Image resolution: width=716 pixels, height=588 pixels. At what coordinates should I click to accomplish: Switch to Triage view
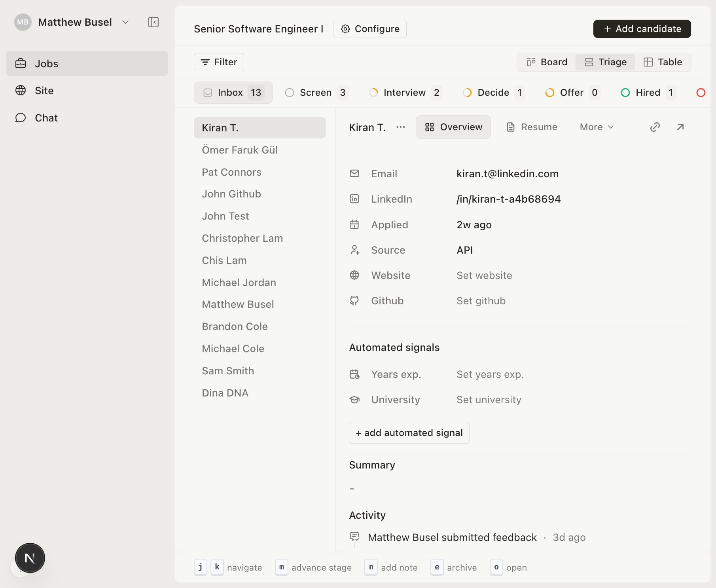[605, 62]
